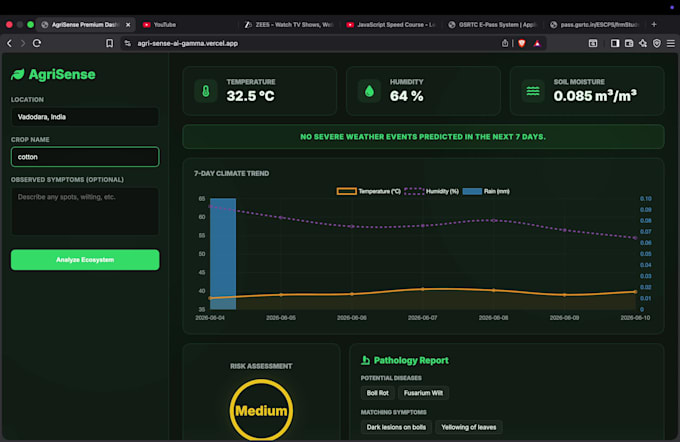Toggle Rain (mm) series in chart legend
The height and width of the screenshot is (442, 680).
[486, 191]
